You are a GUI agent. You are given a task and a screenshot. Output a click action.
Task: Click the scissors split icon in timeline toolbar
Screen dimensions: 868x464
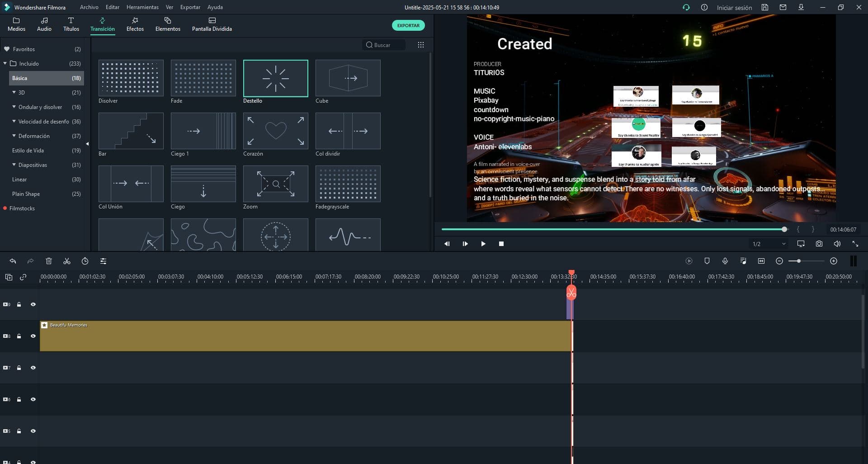[67, 261]
